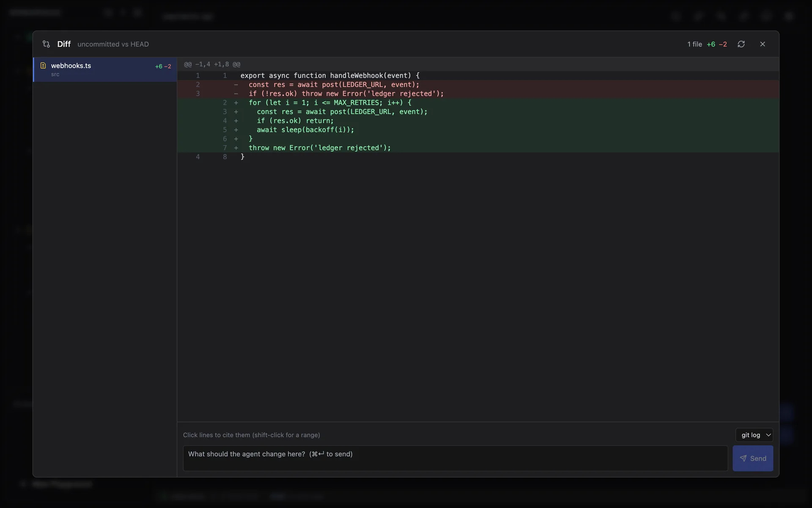
Task: Cite added line "throw new Error('ledger rejected');" line 7
Action: 478,148
